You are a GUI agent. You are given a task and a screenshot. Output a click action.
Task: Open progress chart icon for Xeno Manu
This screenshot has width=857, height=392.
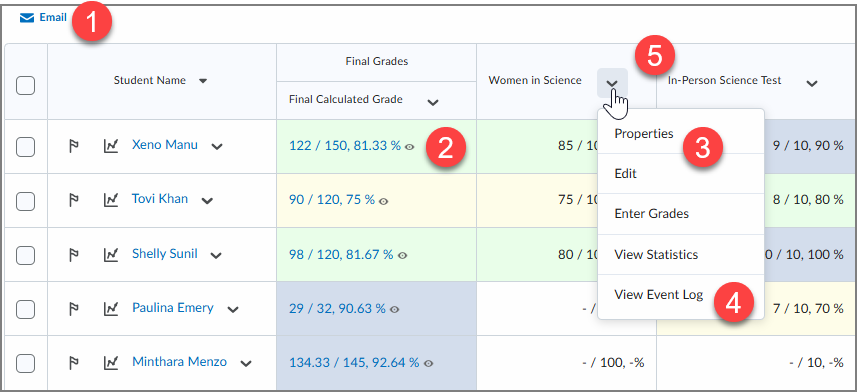pos(111,146)
